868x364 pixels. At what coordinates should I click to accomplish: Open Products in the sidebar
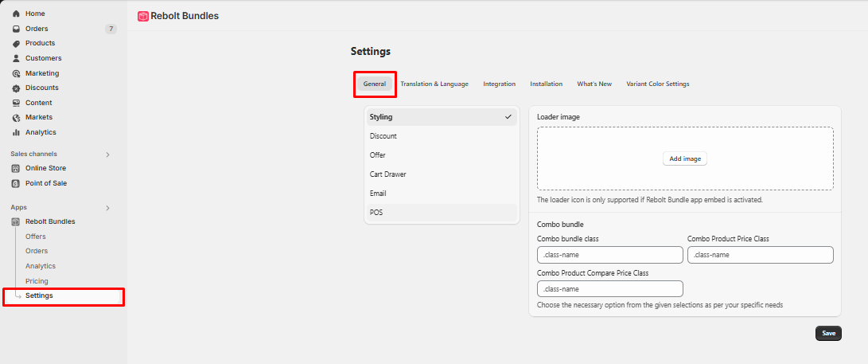pos(40,43)
